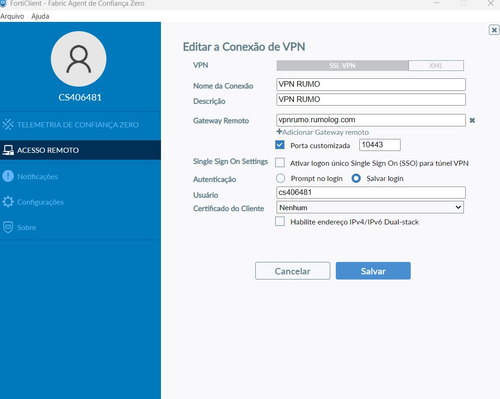The width and height of the screenshot is (500, 399).
Task: Click the FortiClient title bar logo
Action: [3, 3]
